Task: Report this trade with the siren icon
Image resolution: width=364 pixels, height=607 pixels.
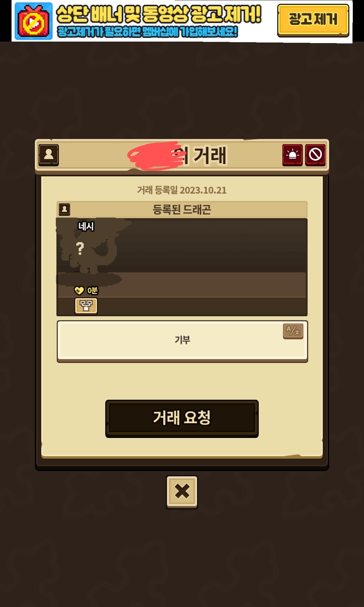Action: point(292,155)
